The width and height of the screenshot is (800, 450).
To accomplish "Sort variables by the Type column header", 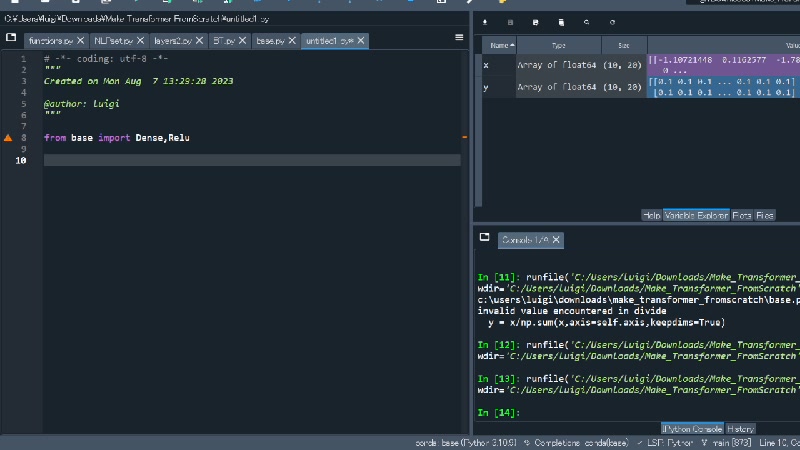I will 558,46.
